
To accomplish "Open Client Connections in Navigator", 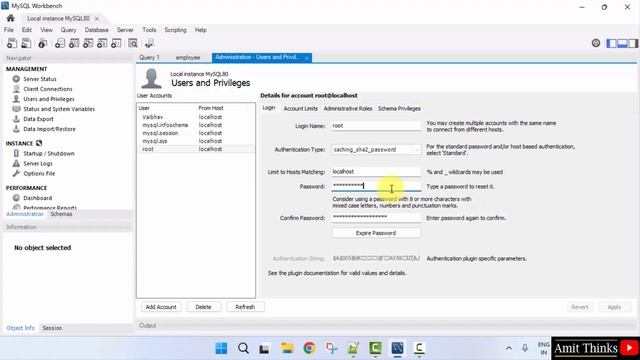I will coord(48,89).
